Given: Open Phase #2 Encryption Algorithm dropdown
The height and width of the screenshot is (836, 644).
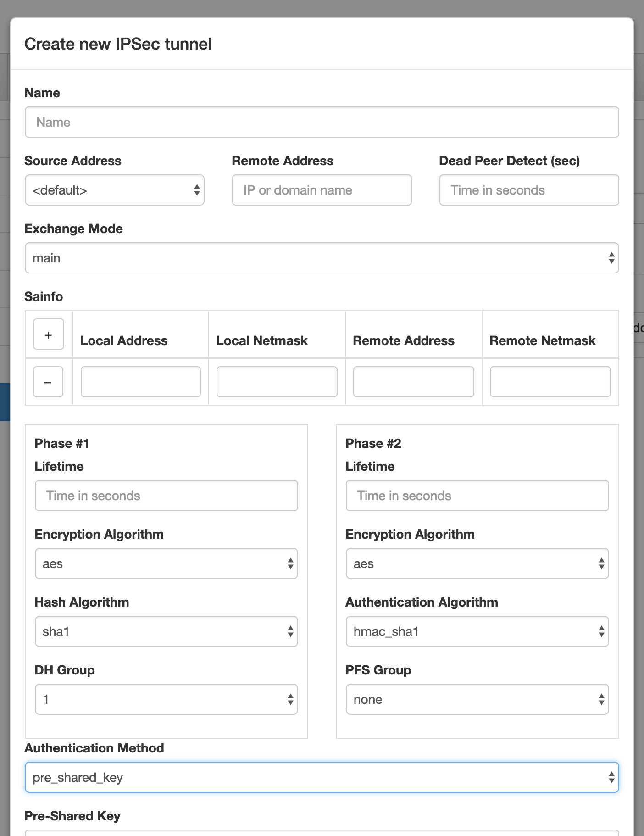Looking at the screenshot, I should click(x=477, y=563).
